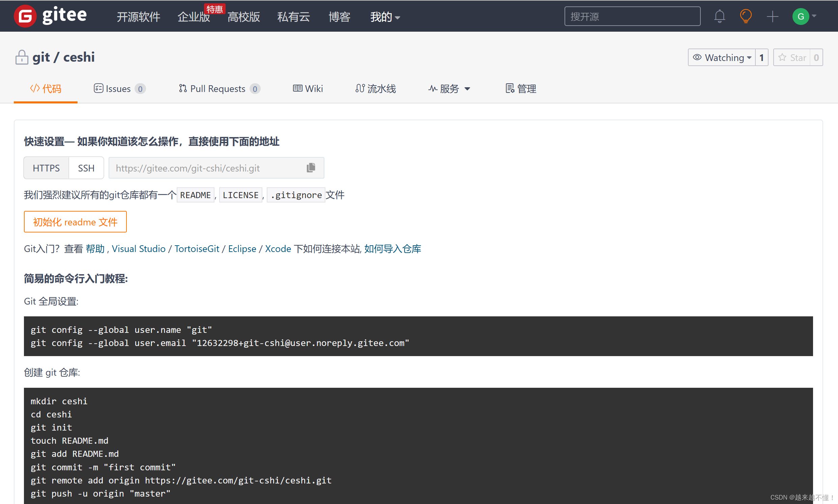Open the 流水线 pipeline tab

point(376,89)
